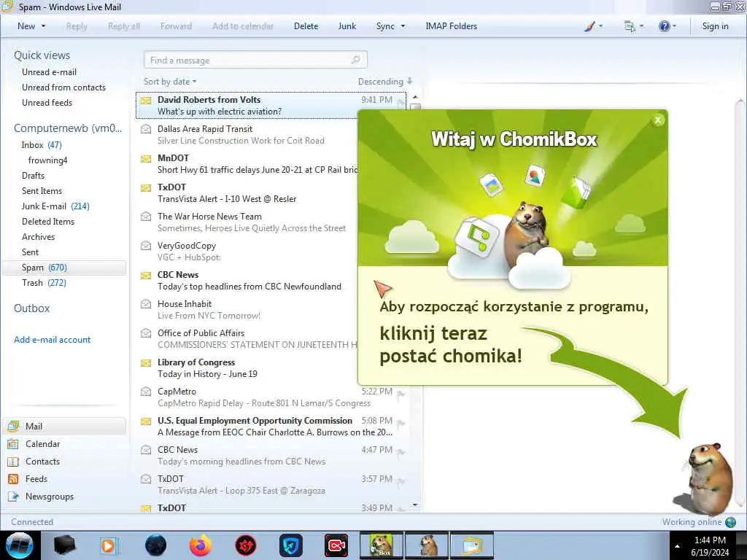Click the paintbrush colorizer icon
Viewport: 747px width, 560px height.
(589, 26)
